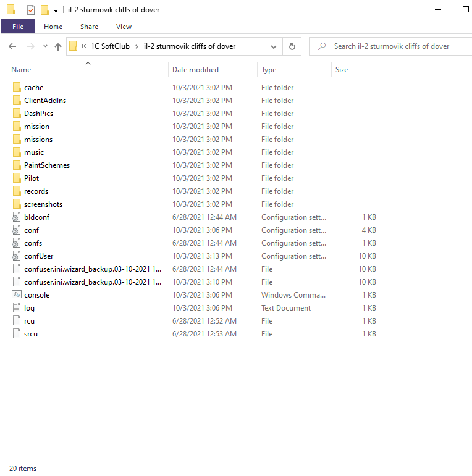Click the file name 'bldconf'
The image size is (472, 476).
coord(36,217)
